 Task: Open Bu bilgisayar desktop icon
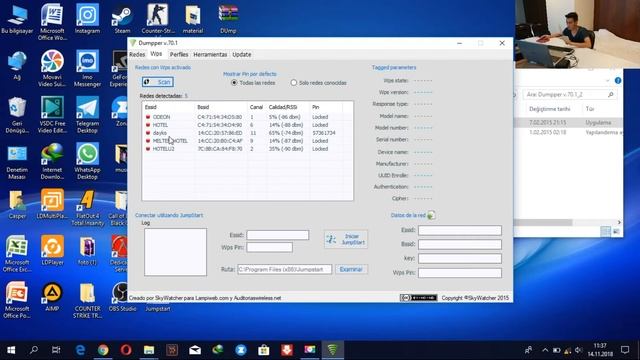tap(17, 20)
